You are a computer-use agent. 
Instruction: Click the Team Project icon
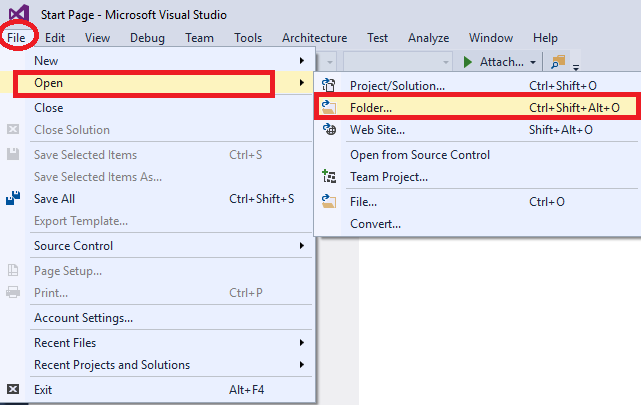point(329,177)
